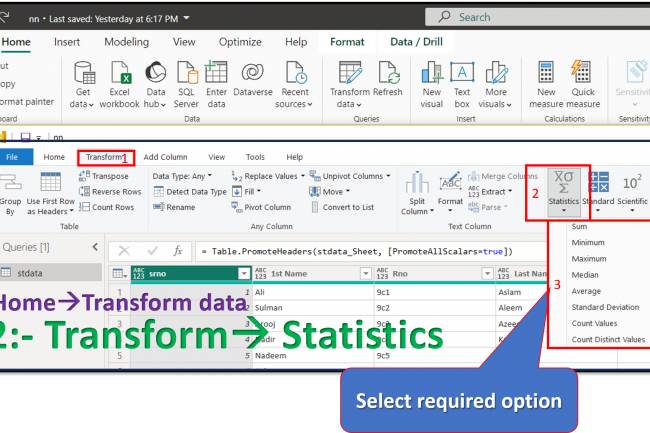Viewport: 650px width, 433px height.
Task: Open the Power Query Transform tab
Action: pyautogui.click(x=106, y=157)
